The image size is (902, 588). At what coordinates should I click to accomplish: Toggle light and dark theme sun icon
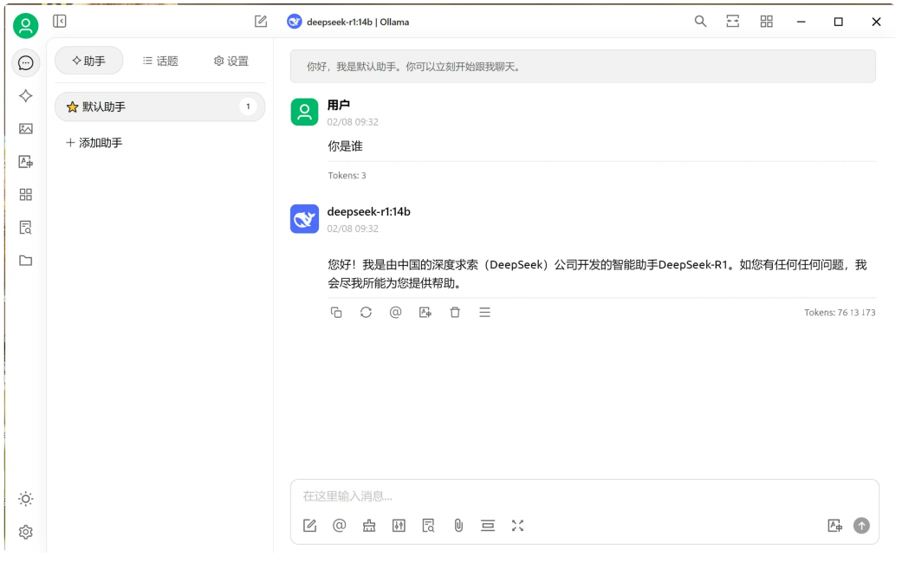pyautogui.click(x=25, y=499)
